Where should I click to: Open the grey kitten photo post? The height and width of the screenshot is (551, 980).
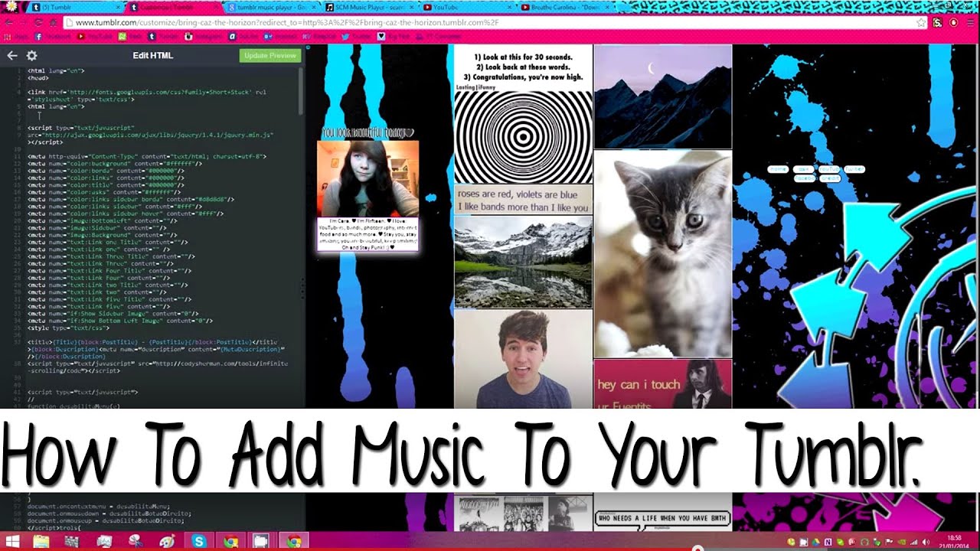(x=662, y=254)
